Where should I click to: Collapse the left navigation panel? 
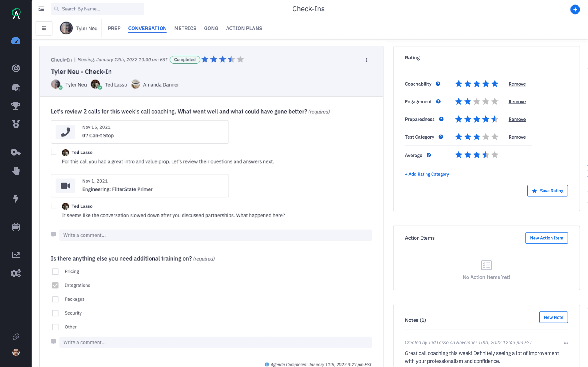coord(41,9)
